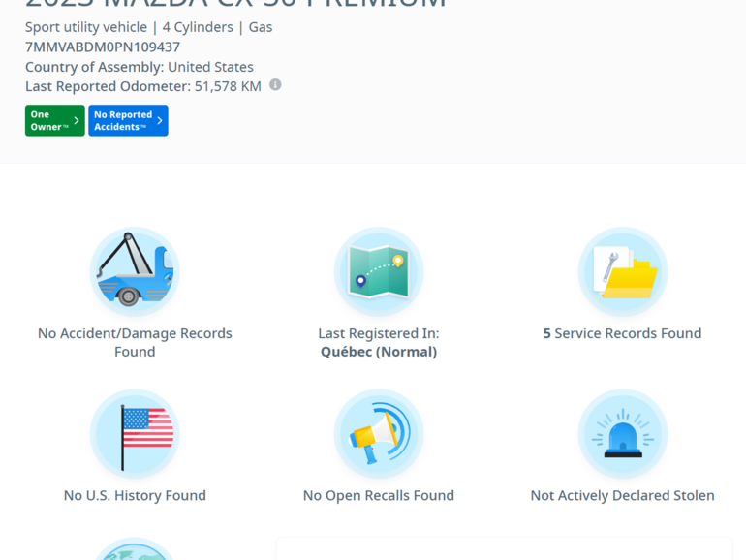
Task: Click the "No Open Recalls Found" label
Action: click(379, 495)
